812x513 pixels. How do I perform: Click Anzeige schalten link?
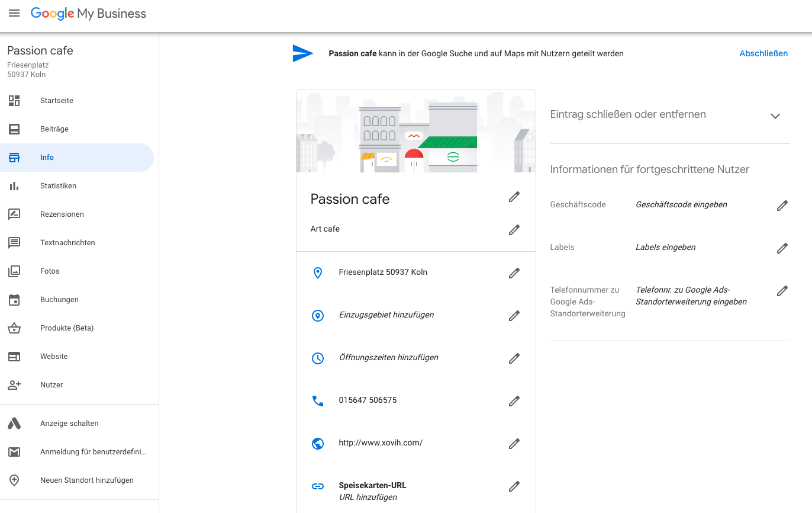click(x=69, y=424)
